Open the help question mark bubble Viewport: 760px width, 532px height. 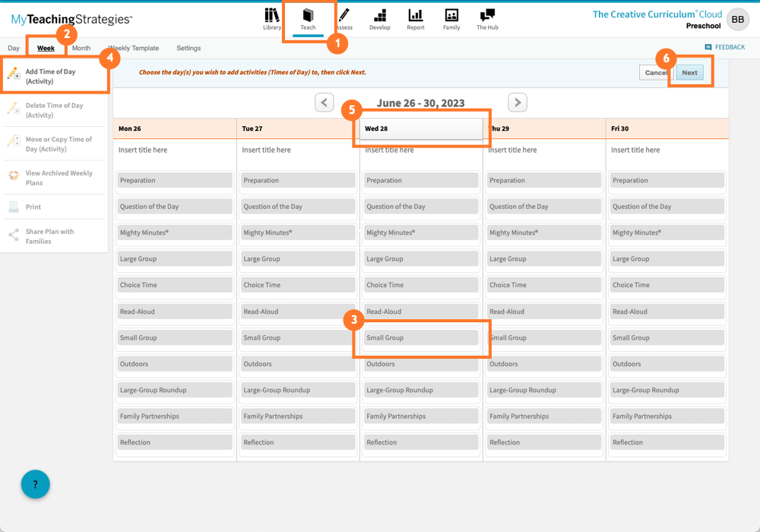point(35,484)
